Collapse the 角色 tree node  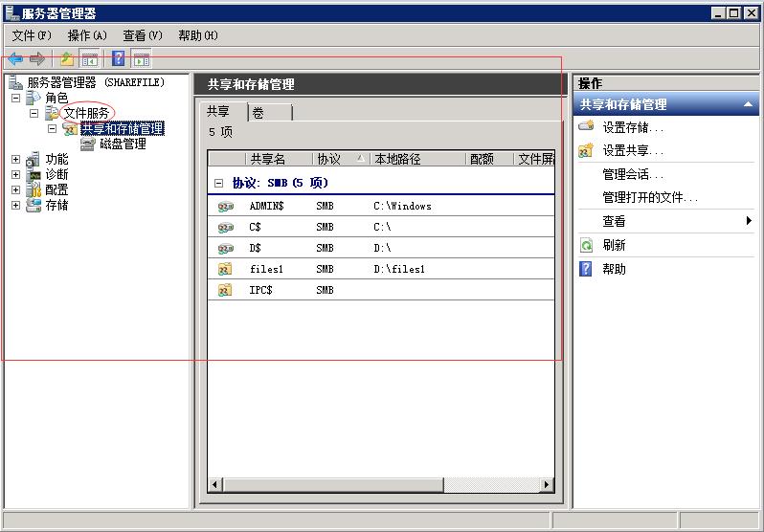click(x=15, y=98)
